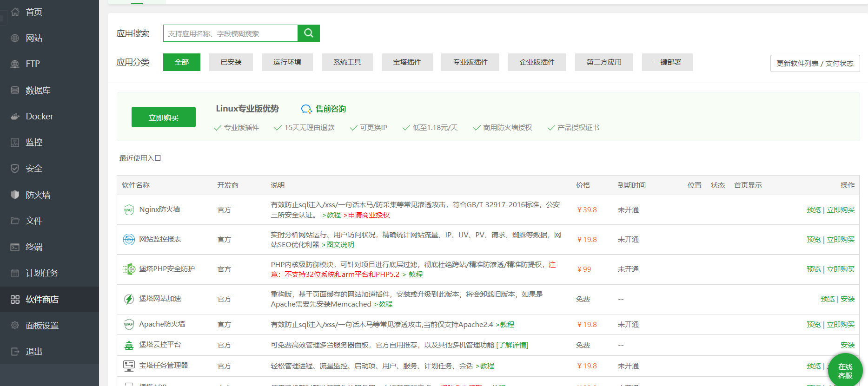
Task: Click the monitoring icon beside 监控
Action: point(15,142)
